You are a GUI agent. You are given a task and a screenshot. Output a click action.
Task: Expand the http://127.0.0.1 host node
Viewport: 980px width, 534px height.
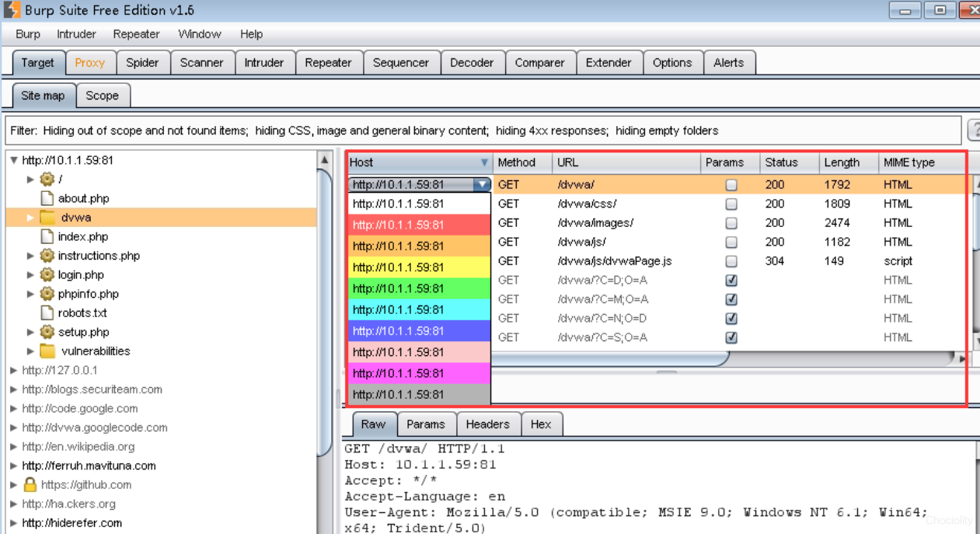click(x=14, y=370)
